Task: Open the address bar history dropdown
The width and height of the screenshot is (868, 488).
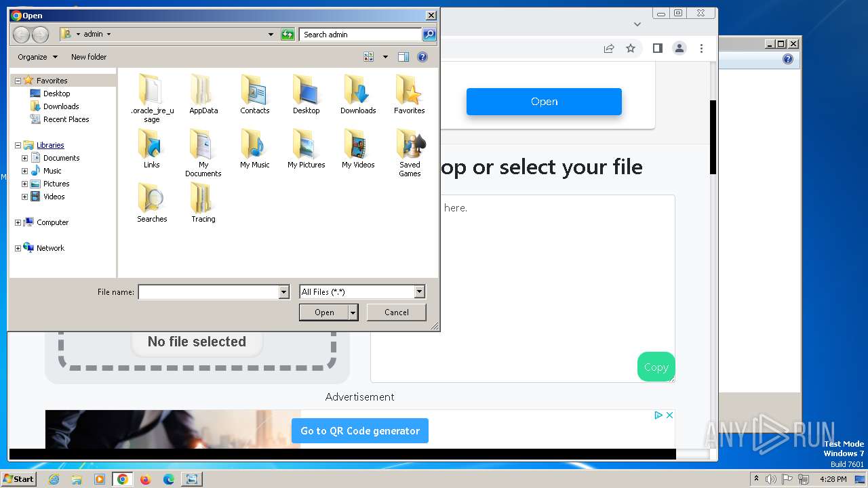Action: [271, 35]
